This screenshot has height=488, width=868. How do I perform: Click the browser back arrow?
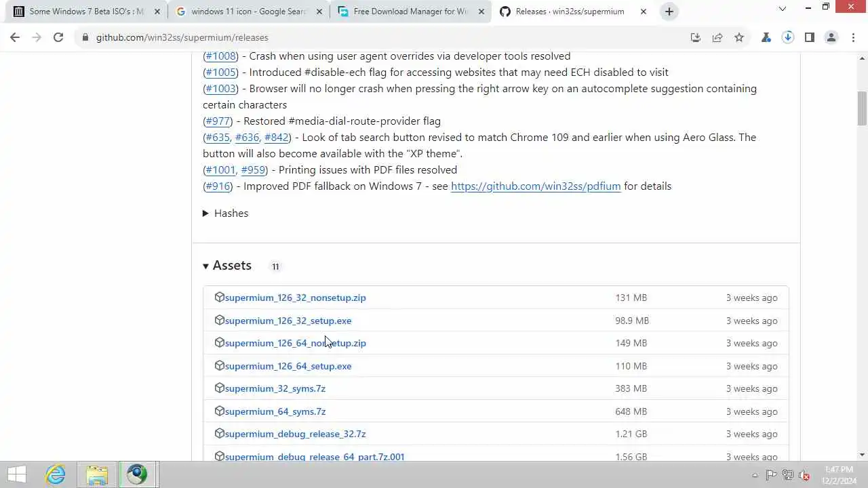point(15,38)
